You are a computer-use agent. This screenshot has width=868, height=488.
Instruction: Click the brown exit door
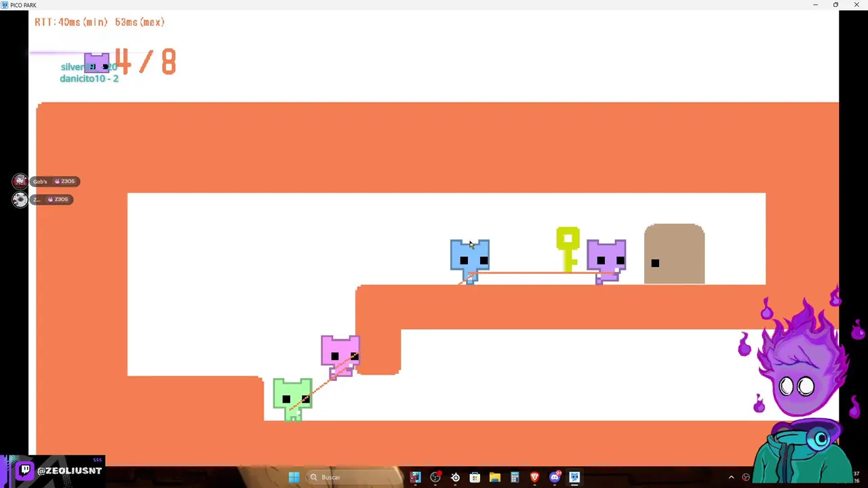tap(674, 254)
